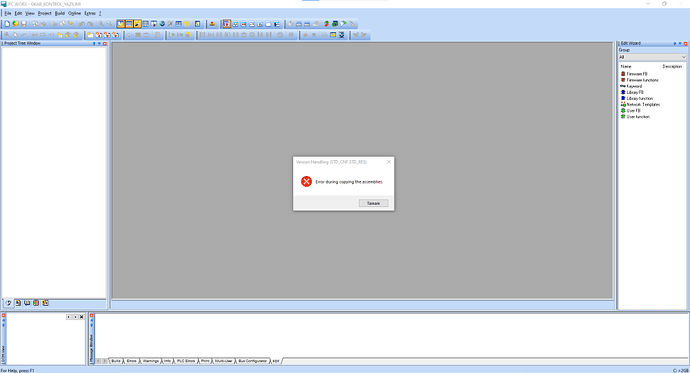Click the IEC programming workspace icon

tap(227, 24)
